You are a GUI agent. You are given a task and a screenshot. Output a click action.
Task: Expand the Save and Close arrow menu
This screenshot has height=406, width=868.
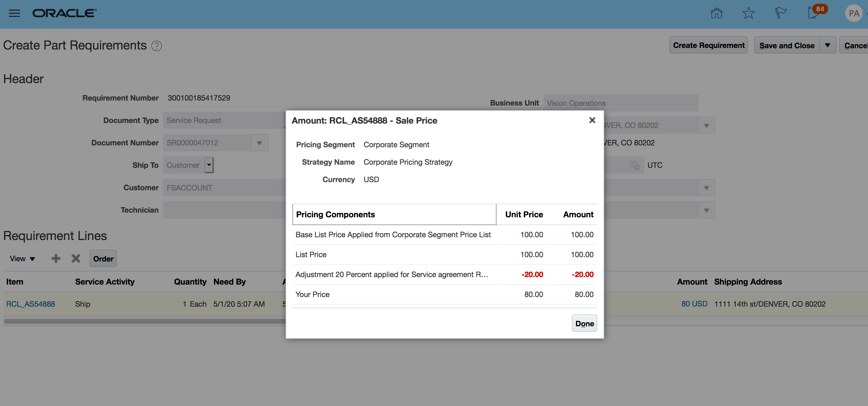(827, 45)
